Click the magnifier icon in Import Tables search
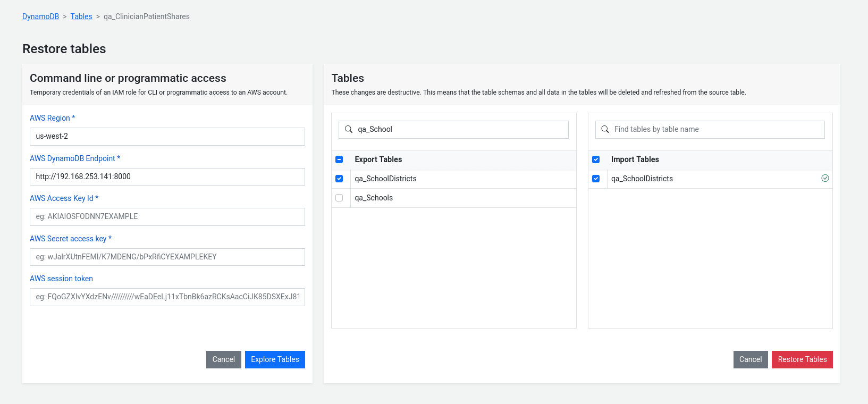The width and height of the screenshot is (868, 404). 605,129
